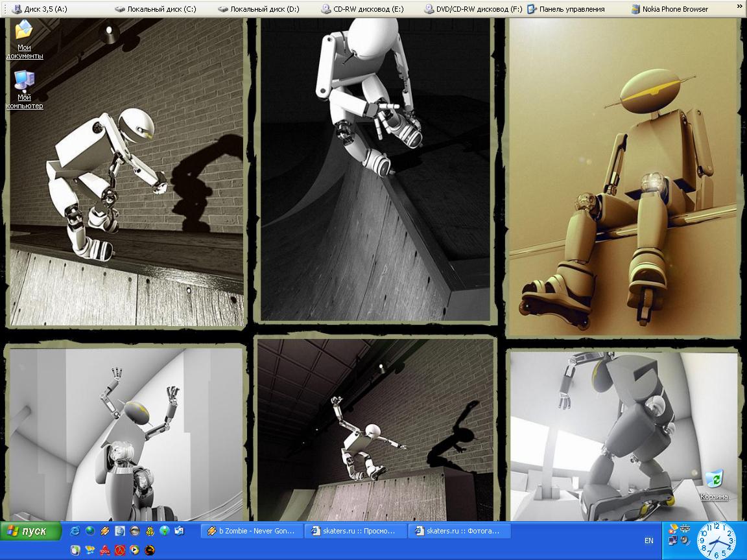
Task: Open Windows Media Player quick launch icon
Action: (135, 550)
